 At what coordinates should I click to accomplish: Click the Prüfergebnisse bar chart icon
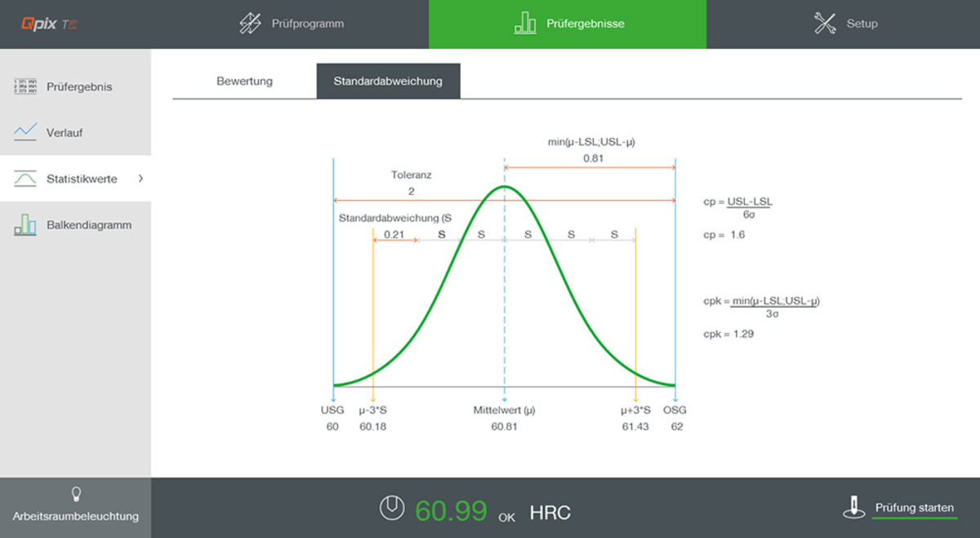525,24
